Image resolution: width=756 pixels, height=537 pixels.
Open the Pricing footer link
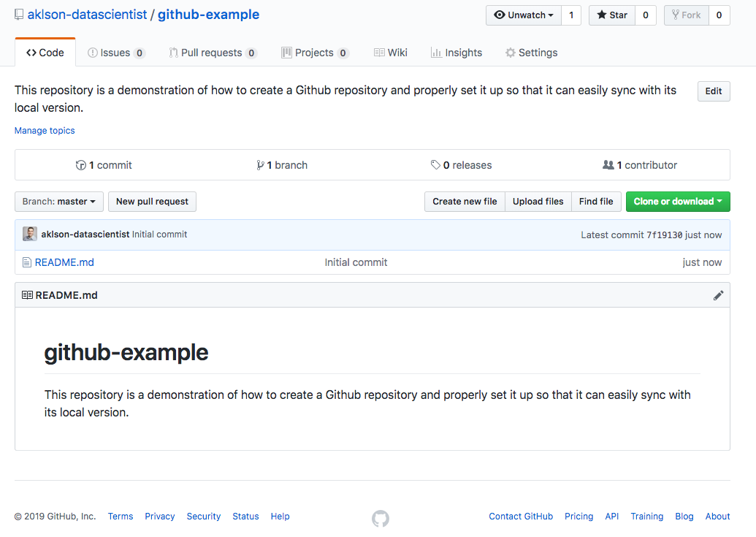pos(579,517)
